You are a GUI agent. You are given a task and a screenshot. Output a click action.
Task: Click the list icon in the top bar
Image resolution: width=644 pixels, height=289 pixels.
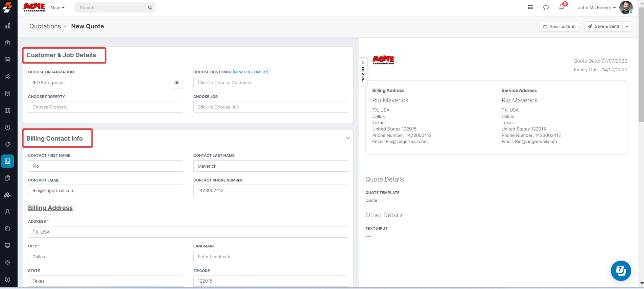pyautogui.click(x=530, y=7)
